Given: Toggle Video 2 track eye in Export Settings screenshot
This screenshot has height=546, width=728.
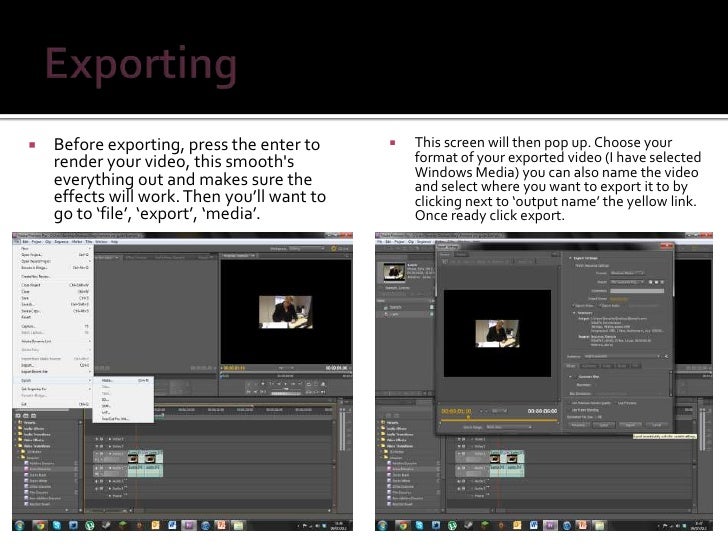Looking at the screenshot, I should coord(460,446).
